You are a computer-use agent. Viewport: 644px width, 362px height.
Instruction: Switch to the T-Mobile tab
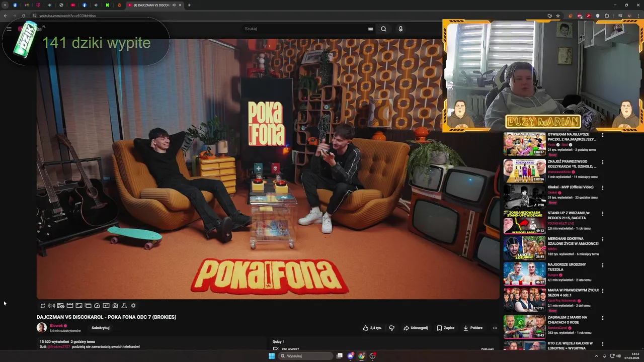[x=38, y=5]
